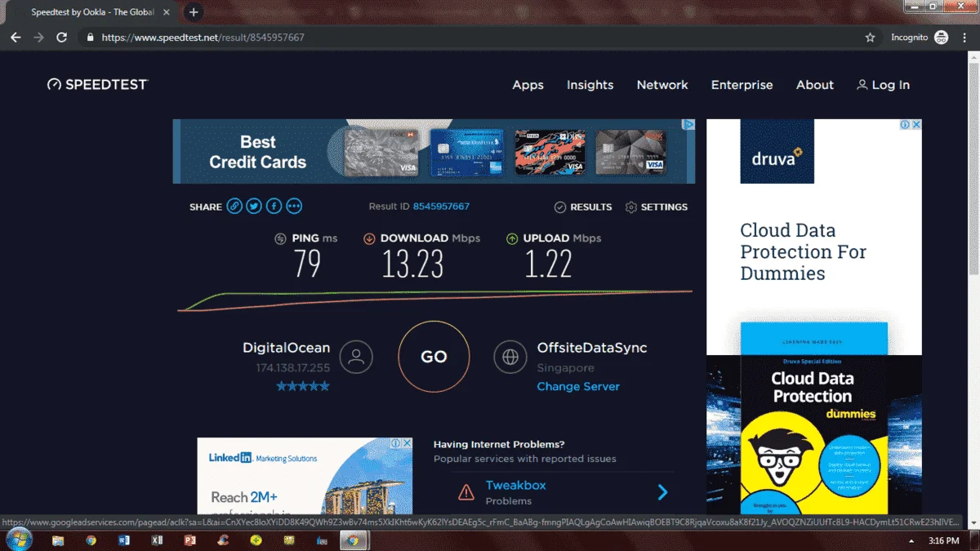Click the ping value 79
The image size is (980, 551).
pos(307,264)
